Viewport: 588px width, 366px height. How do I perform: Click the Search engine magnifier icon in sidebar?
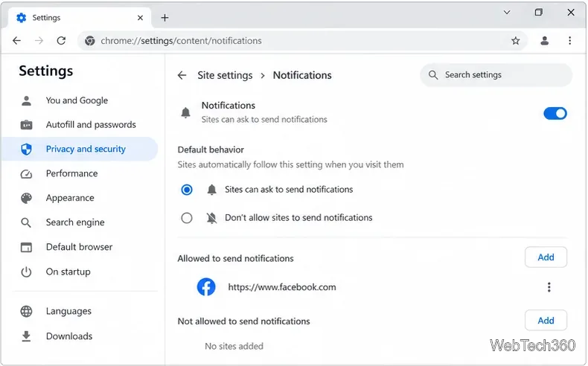[x=26, y=222]
